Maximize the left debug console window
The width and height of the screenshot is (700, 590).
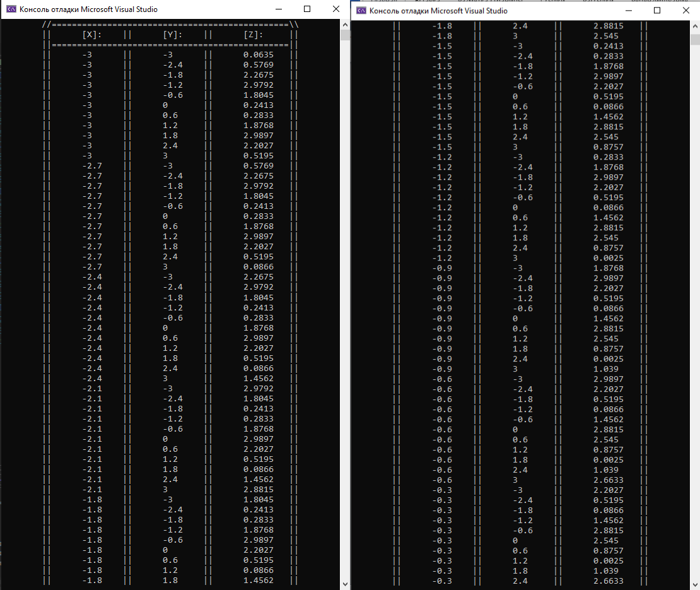[x=307, y=9]
